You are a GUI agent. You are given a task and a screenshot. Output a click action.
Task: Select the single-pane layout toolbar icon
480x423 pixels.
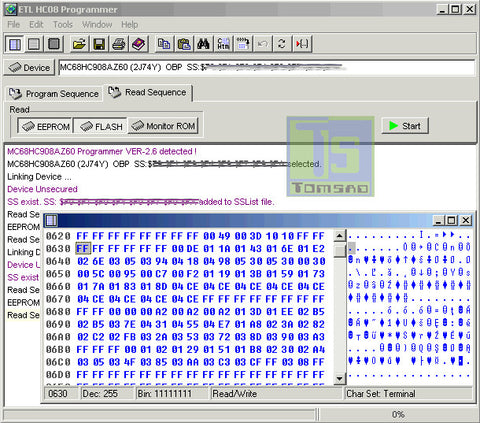pos(34,44)
